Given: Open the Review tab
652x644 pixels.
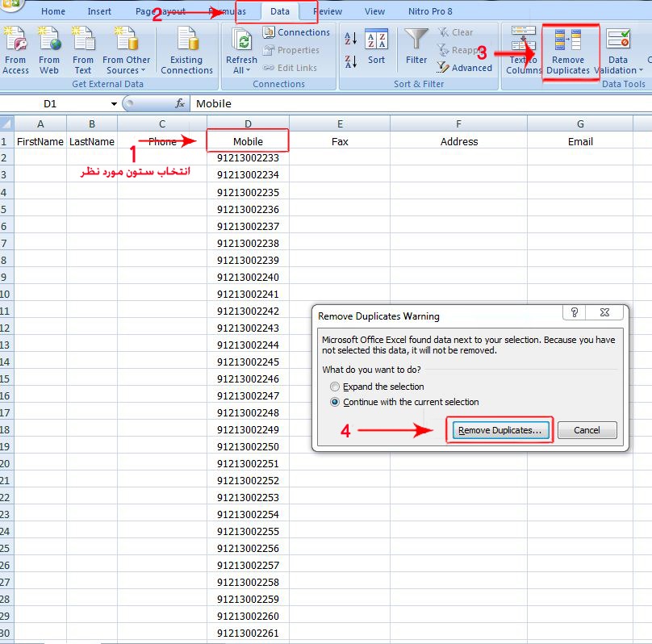Looking at the screenshot, I should click(x=328, y=11).
